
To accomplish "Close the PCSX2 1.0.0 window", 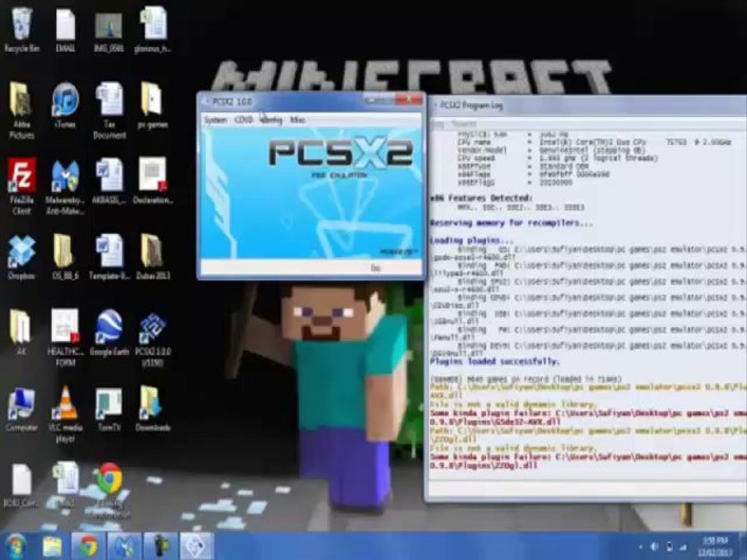I will pos(410,100).
